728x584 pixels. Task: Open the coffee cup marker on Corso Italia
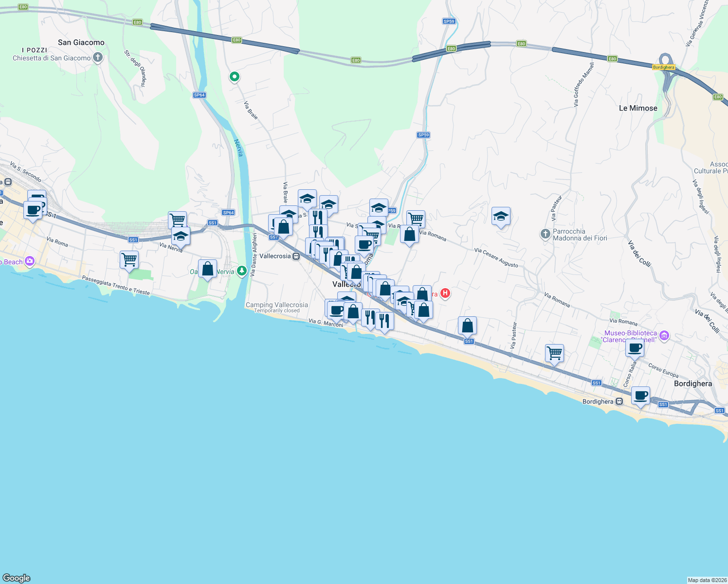coord(635,347)
